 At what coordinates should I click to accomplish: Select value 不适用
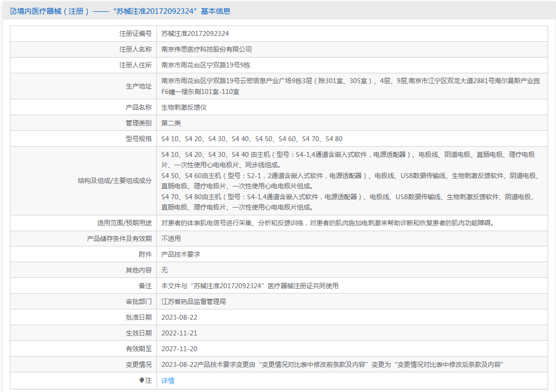point(171,239)
